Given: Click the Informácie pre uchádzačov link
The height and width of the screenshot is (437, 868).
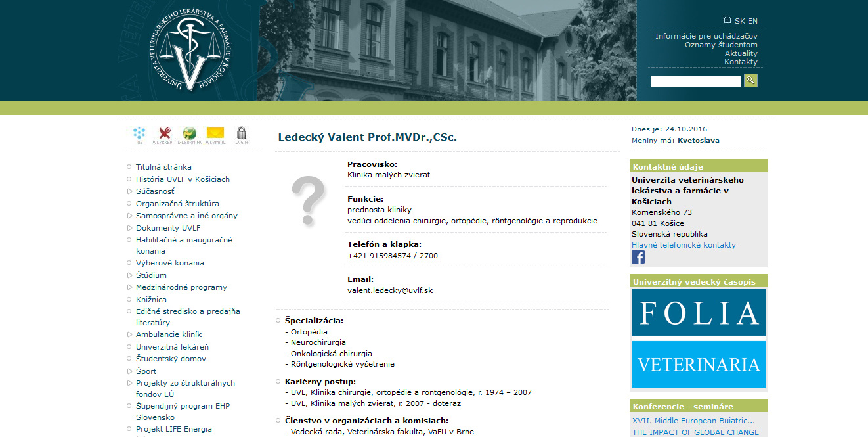Looking at the screenshot, I should pos(706,36).
